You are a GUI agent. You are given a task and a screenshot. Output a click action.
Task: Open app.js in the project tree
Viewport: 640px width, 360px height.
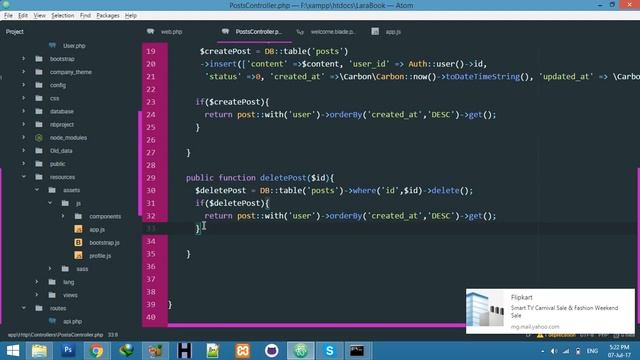[97, 229]
